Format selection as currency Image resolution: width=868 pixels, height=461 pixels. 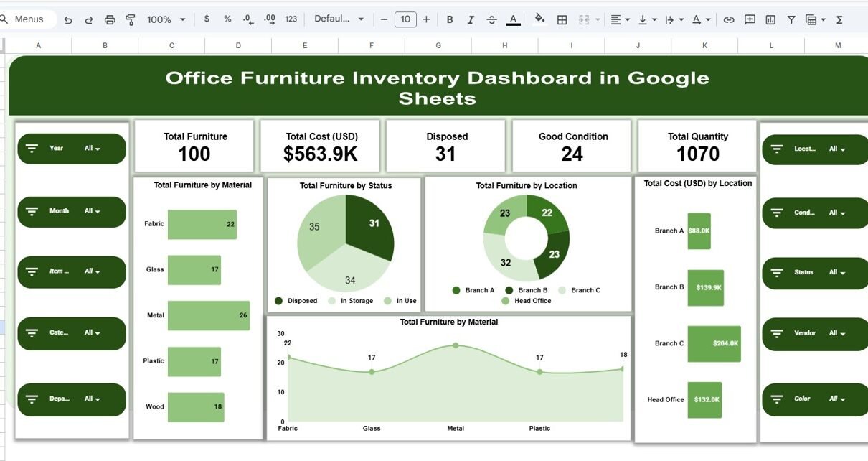207,19
